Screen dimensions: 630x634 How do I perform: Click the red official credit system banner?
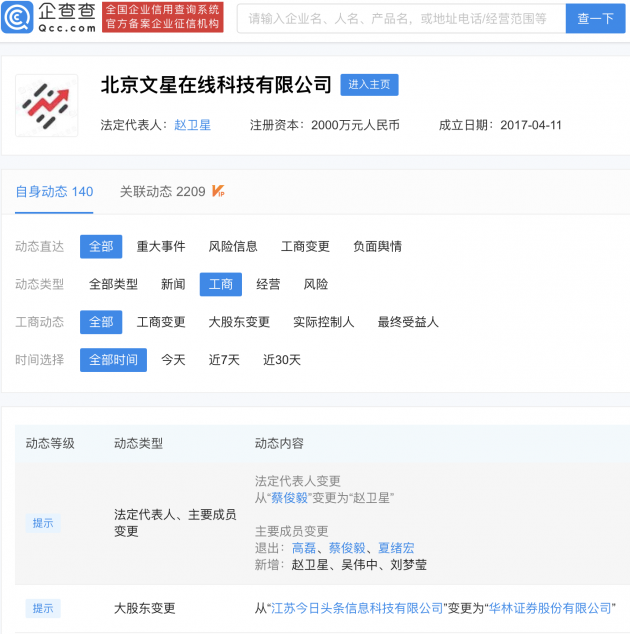163,17
